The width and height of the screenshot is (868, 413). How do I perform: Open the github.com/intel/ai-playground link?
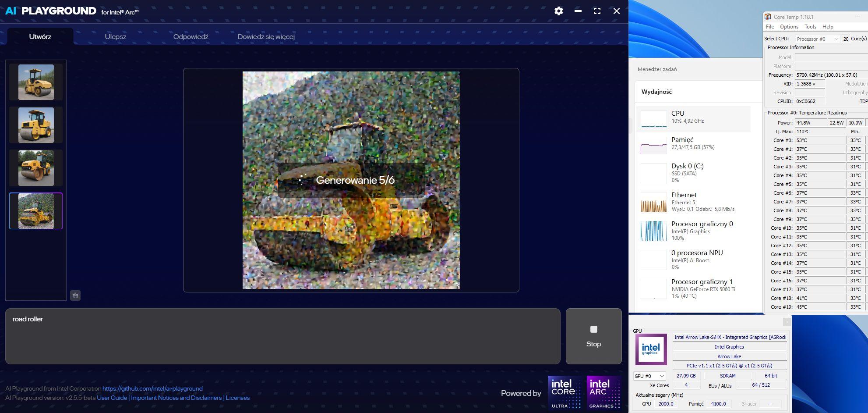(x=152, y=388)
